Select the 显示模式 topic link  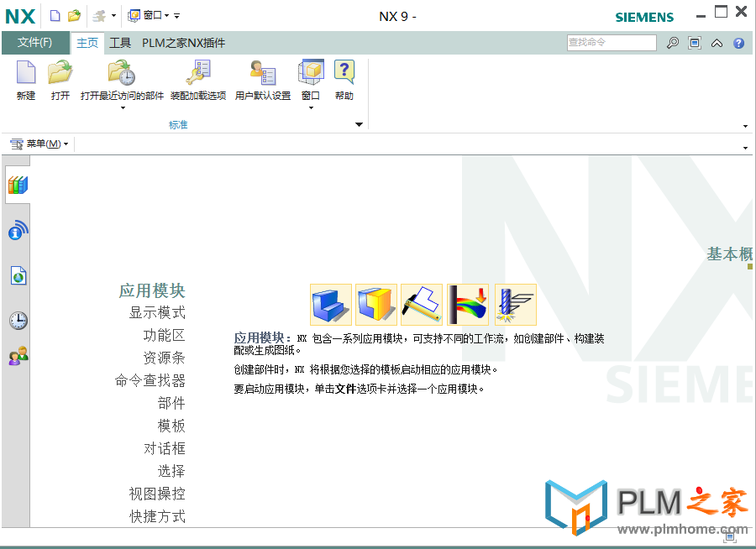pos(157,313)
